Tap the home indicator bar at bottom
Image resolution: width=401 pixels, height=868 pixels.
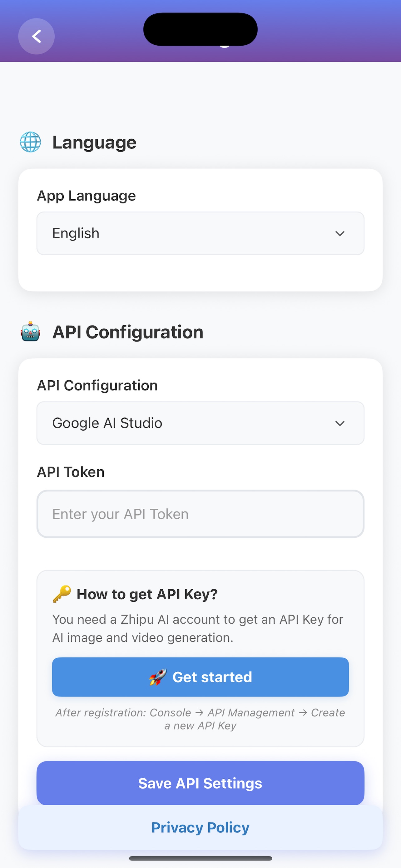[x=200, y=858]
